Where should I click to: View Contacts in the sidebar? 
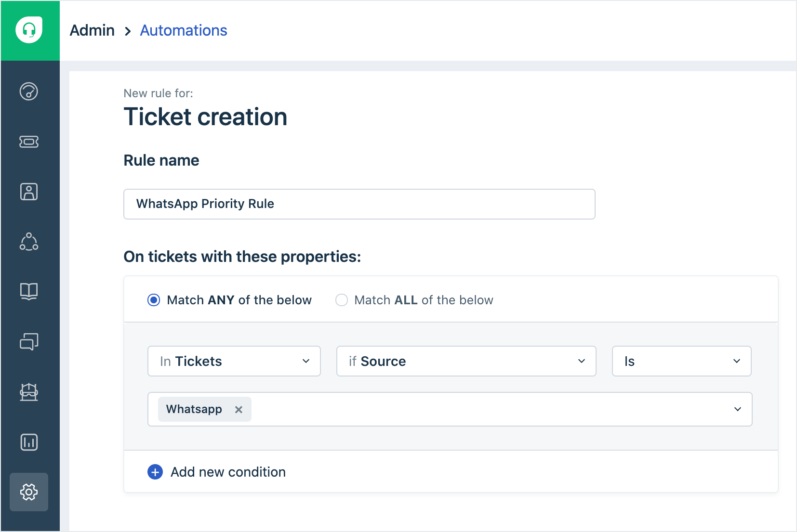[x=29, y=191]
